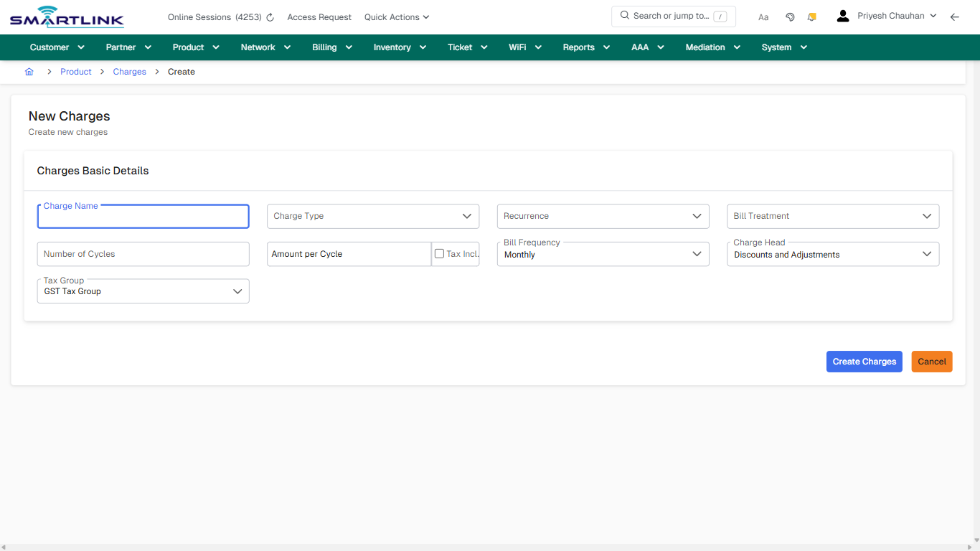Viewport: 980px width, 551px height.
Task: Click the search or jump to field
Action: click(673, 16)
